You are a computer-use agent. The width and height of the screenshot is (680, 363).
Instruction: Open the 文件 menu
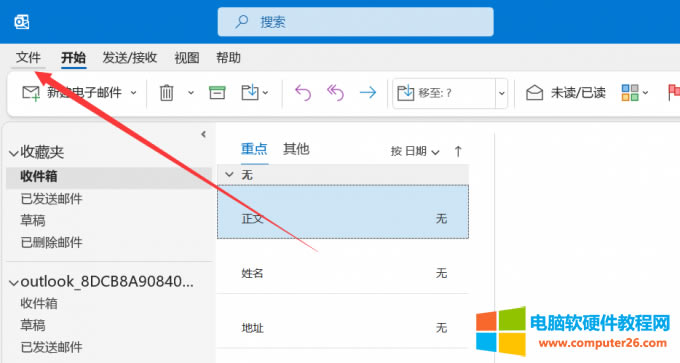click(x=28, y=57)
